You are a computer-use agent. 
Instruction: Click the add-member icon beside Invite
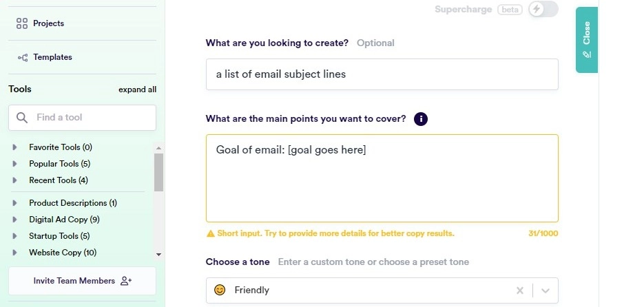[x=126, y=281]
